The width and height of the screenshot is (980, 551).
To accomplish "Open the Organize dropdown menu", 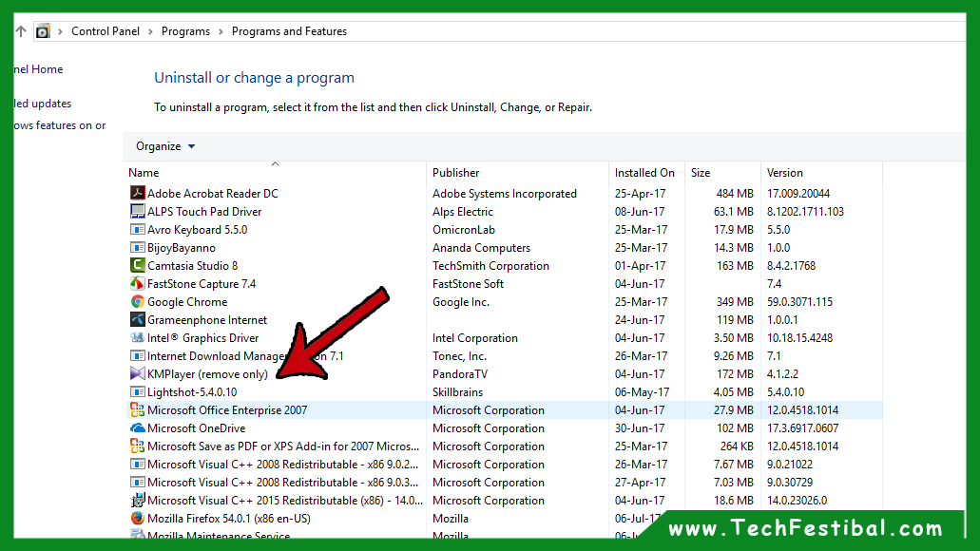I will pos(165,146).
